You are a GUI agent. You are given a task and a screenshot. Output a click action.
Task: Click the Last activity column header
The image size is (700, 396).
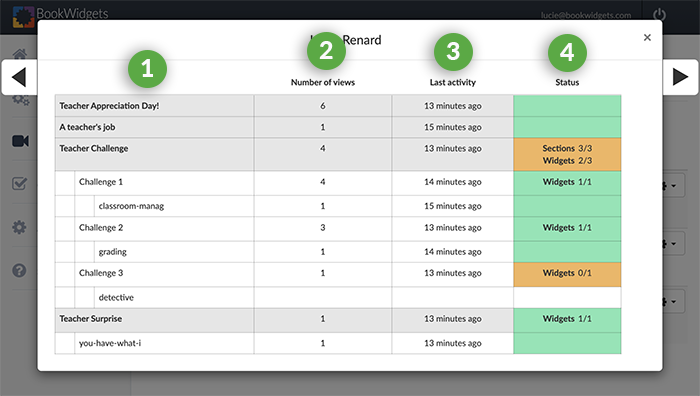(x=453, y=82)
